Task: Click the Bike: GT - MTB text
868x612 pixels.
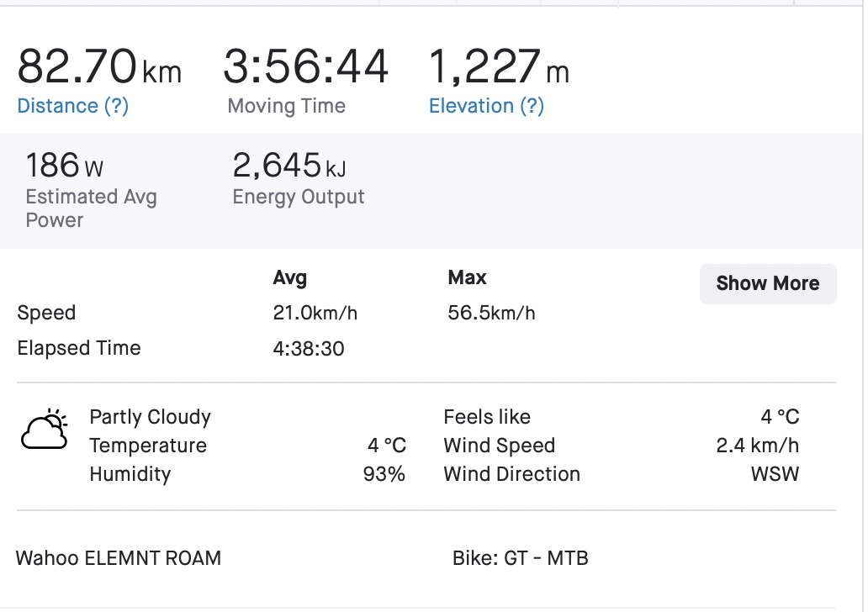Action: (x=521, y=557)
